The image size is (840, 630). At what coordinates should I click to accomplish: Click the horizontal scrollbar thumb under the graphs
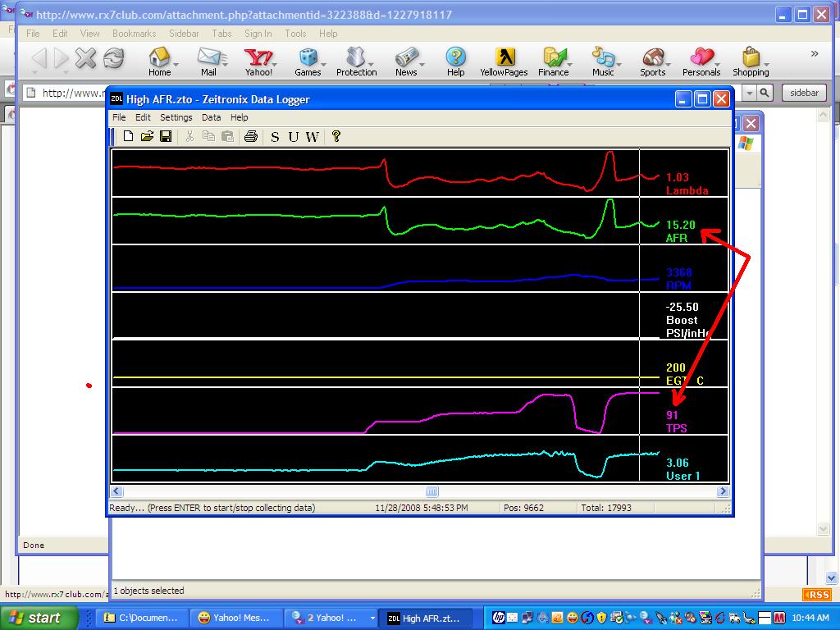point(431,491)
